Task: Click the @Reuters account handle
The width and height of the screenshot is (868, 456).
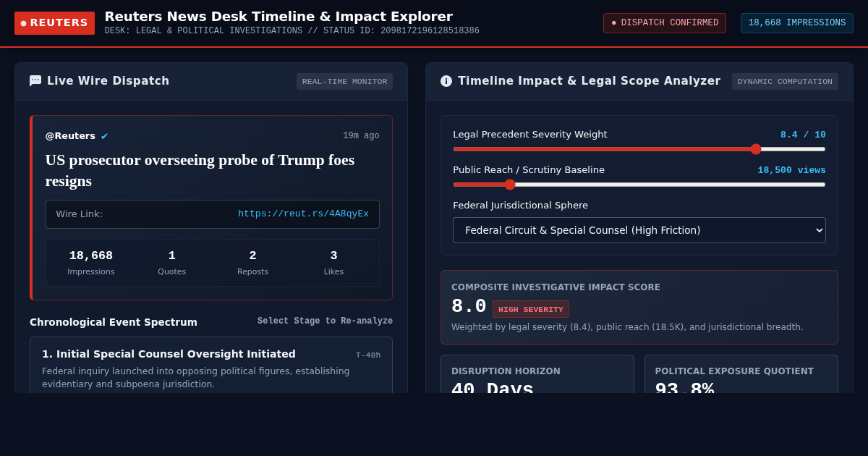Action: [70, 136]
